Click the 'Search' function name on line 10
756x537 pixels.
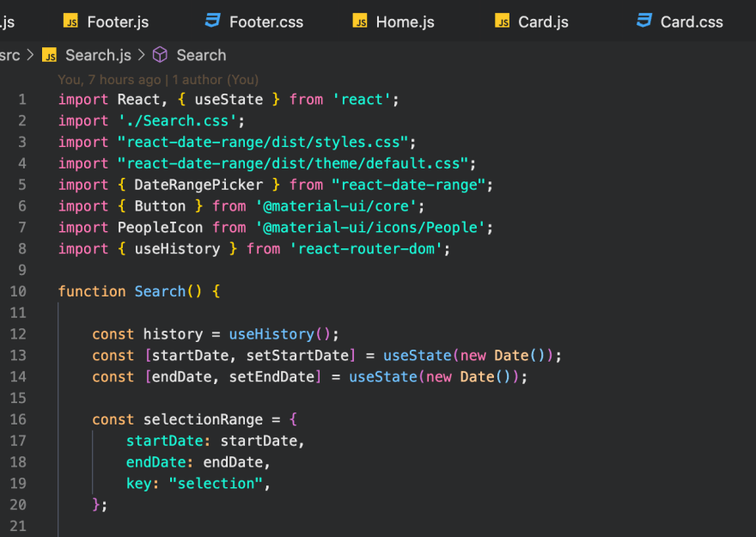pos(160,291)
